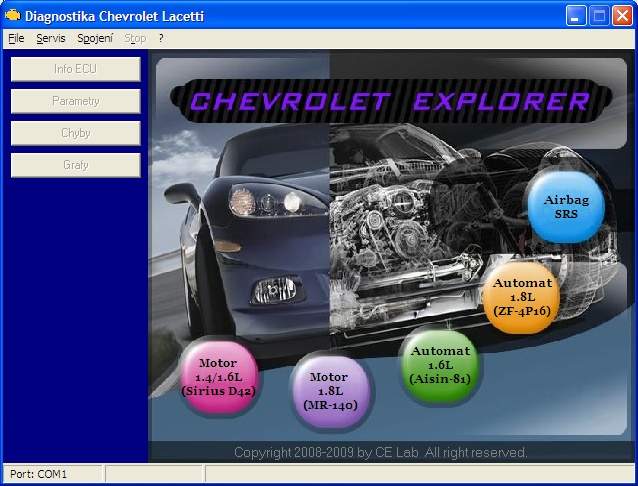This screenshot has width=638, height=486.
Task: Open the File menu
Action: (x=16, y=38)
